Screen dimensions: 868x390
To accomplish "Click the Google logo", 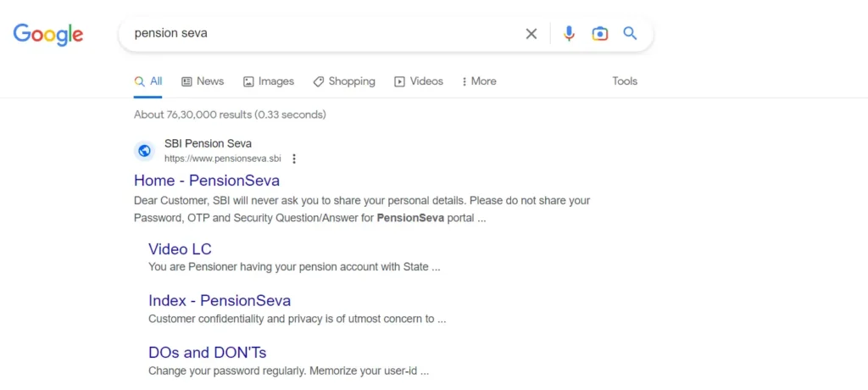I will [48, 35].
